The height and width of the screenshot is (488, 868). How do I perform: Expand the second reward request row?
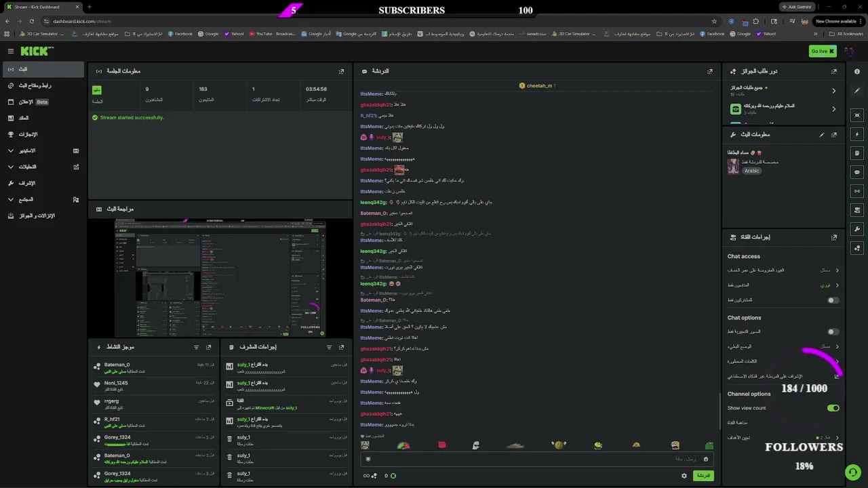tap(783, 108)
